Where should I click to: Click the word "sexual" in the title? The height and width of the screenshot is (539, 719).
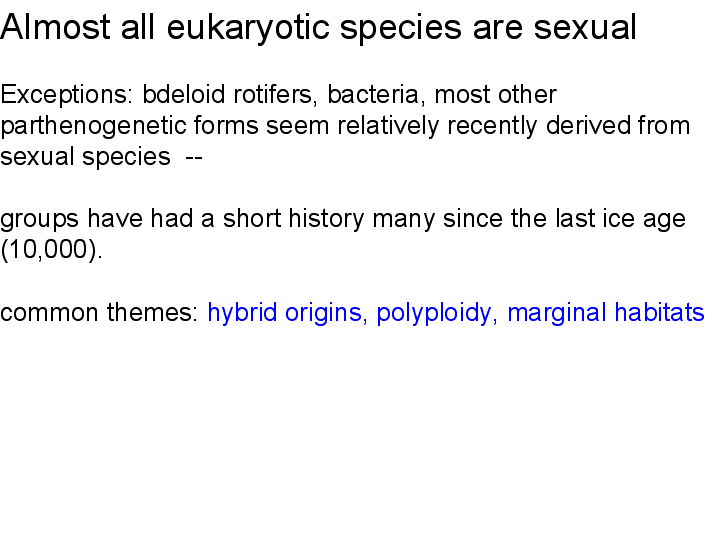pyautogui.click(x=585, y=27)
